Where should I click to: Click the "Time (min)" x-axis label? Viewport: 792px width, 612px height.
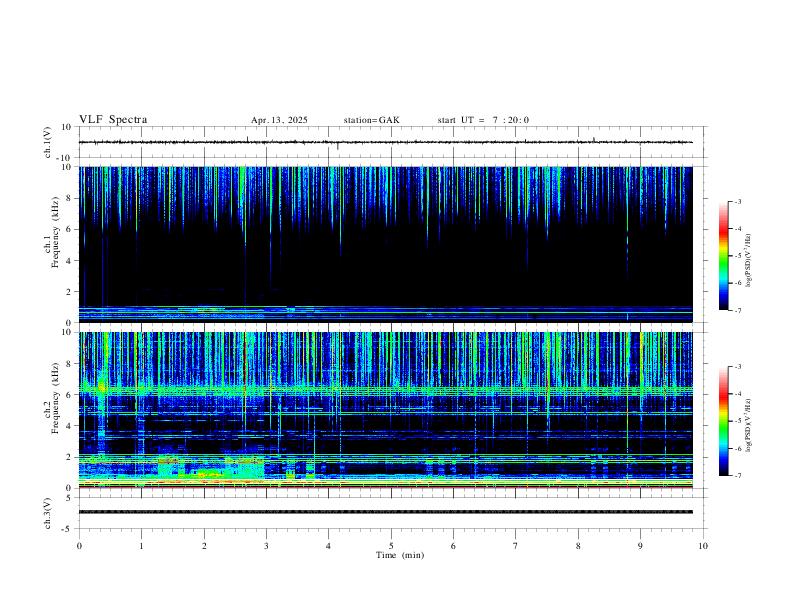point(400,555)
